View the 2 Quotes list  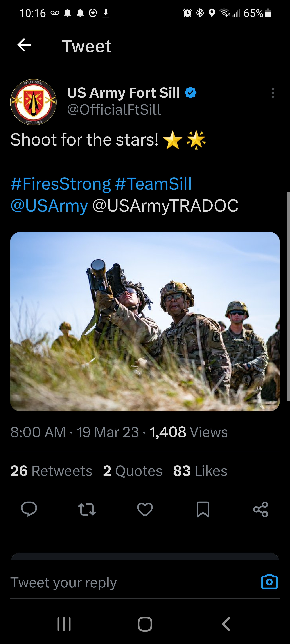click(x=133, y=471)
